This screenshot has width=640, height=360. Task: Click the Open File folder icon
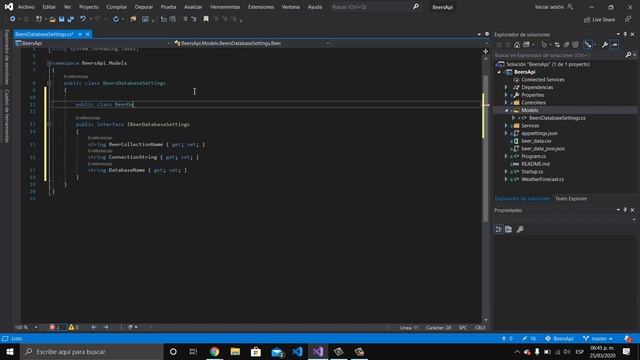tap(52, 19)
